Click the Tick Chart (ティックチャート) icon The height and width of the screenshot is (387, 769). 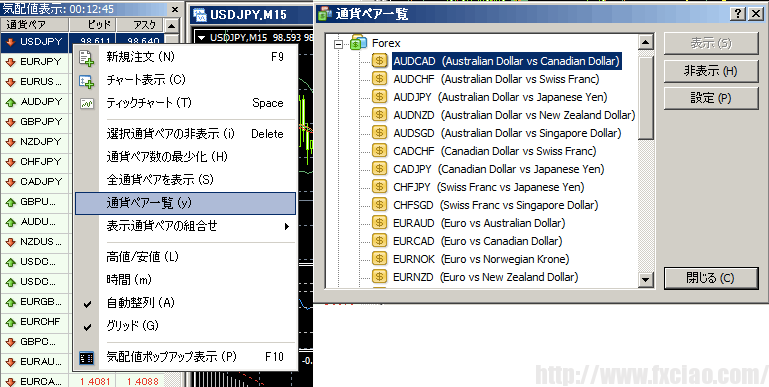(x=87, y=103)
